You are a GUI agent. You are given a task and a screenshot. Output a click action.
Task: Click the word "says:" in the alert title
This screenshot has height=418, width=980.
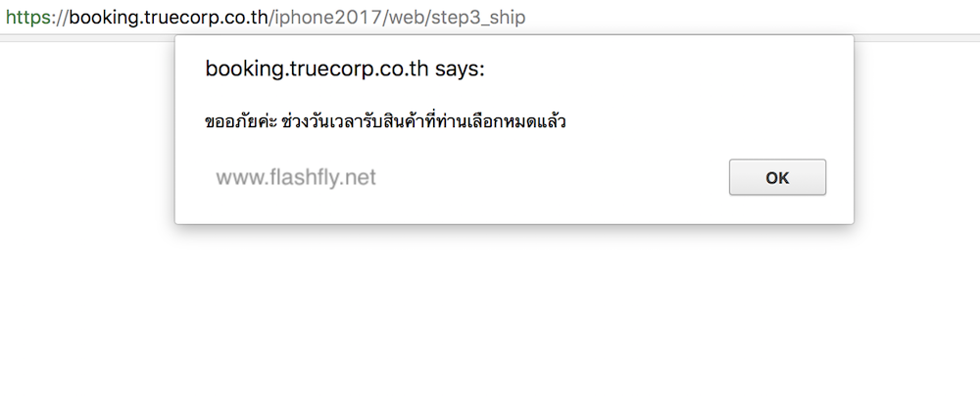[460, 70]
